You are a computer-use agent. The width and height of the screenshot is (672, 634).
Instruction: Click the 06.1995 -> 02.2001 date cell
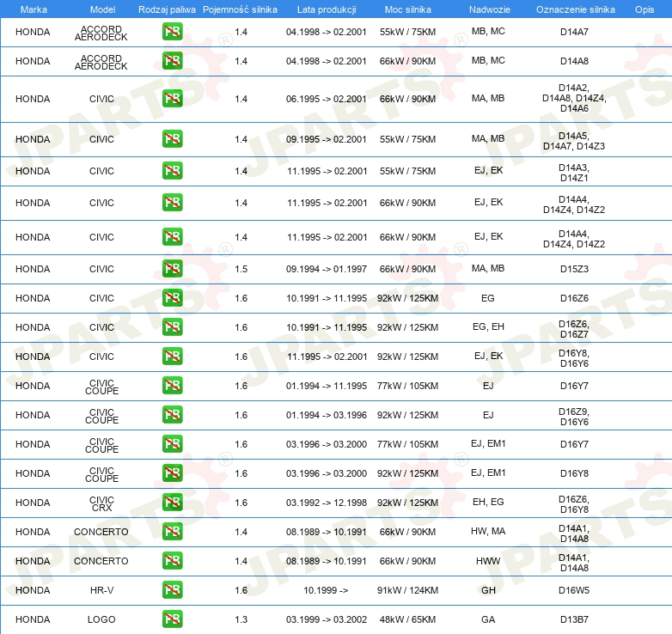(327, 99)
